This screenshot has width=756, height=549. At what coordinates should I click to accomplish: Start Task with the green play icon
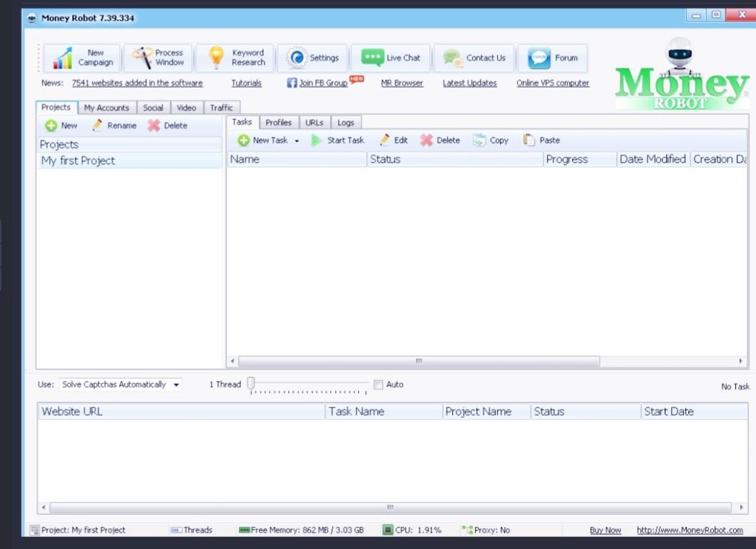316,140
